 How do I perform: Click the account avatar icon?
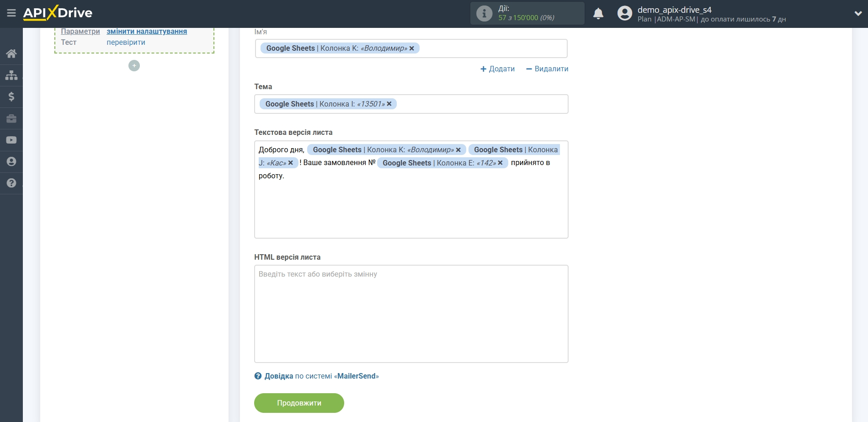(624, 13)
